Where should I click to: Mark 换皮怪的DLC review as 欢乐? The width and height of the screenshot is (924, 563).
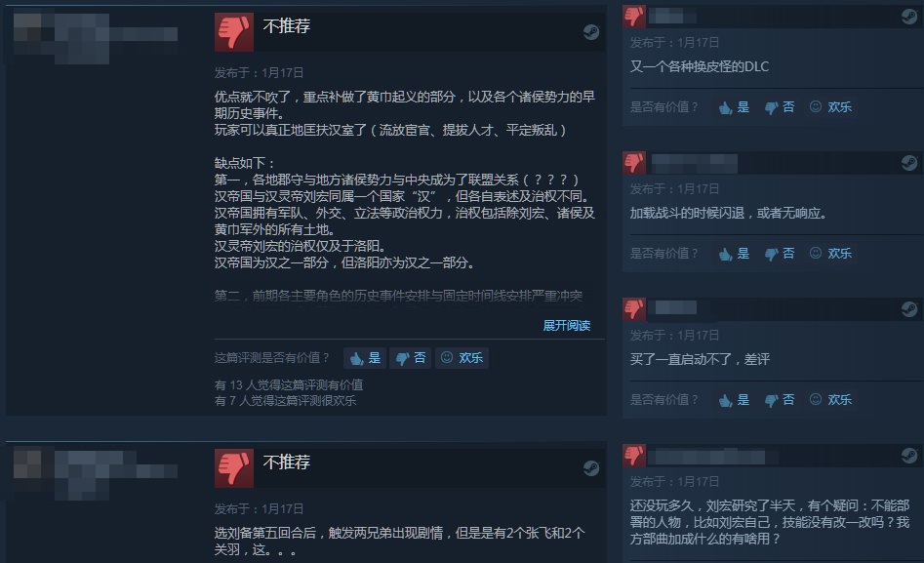[830, 107]
